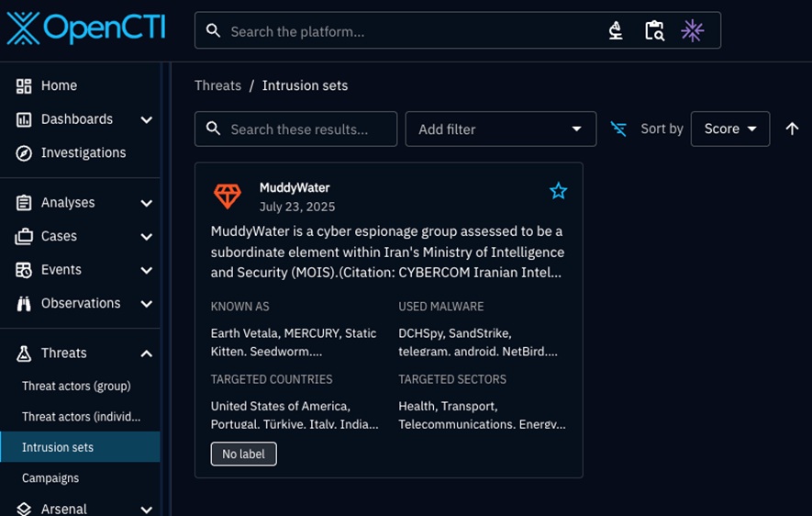Image resolution: width=812 pixels, height=516 pixels.
Task: Click the Arsenal layers icon
Action: tap(24, 509)
